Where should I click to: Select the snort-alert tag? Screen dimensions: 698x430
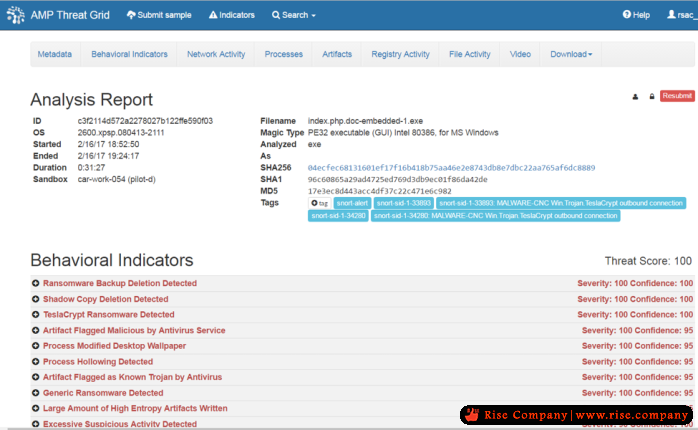[352, 203]
